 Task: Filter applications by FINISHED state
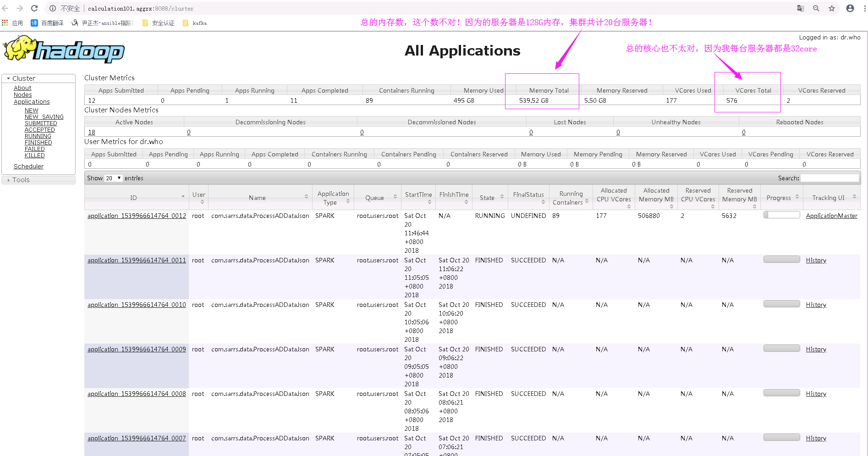point(38,143)
